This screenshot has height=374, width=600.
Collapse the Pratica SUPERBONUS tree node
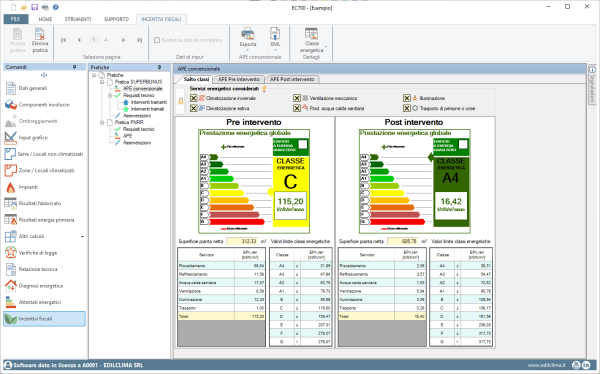click(x=102, y=82)
